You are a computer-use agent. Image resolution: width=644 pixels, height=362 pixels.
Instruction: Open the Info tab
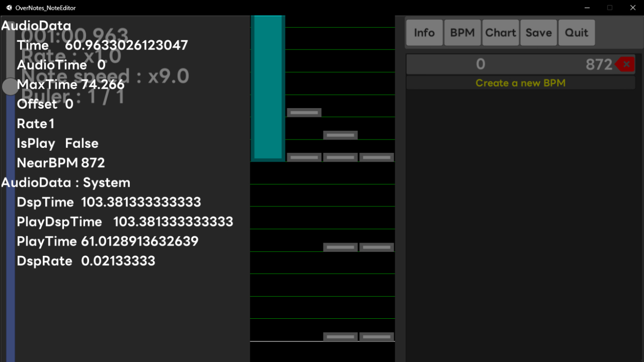[x=424, y=33]
